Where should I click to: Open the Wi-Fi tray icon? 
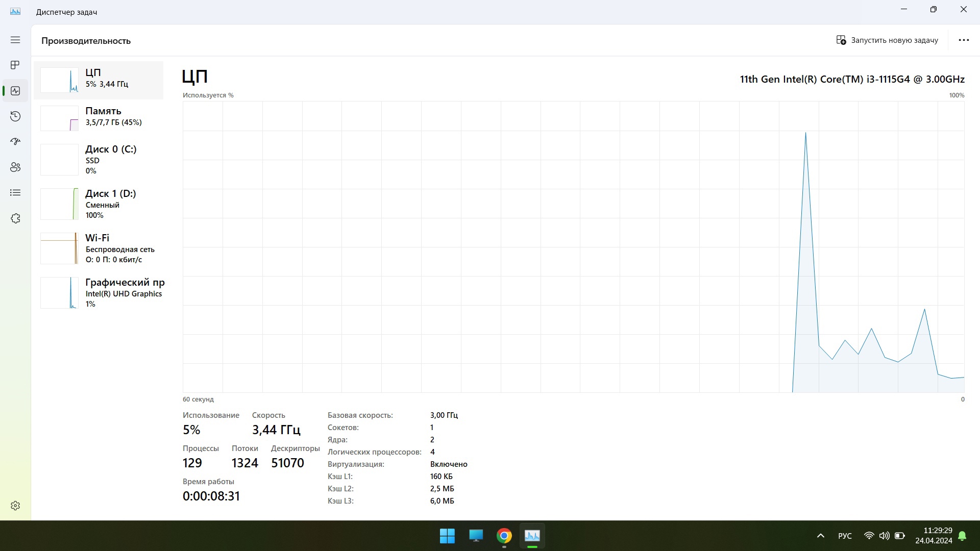tap(869, 536)
